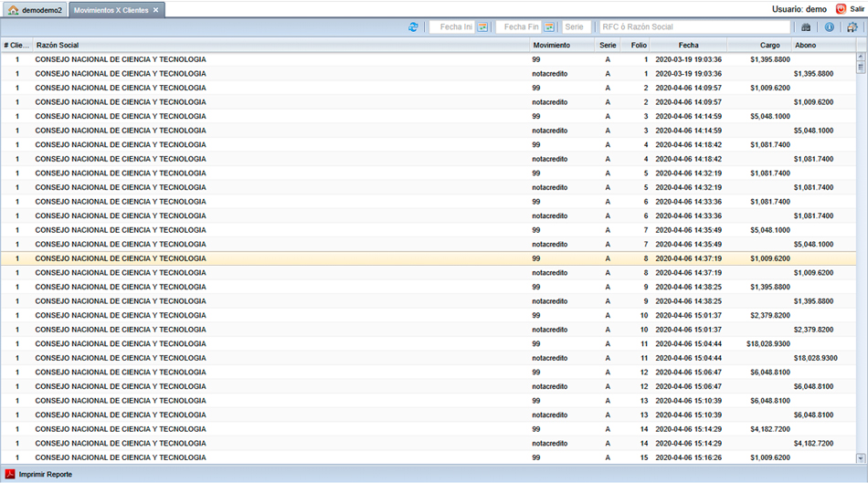Screen dimensions: 868x483
Task: Click the scrollbar down arrow of grid
Action: click(x=861, y=458)
